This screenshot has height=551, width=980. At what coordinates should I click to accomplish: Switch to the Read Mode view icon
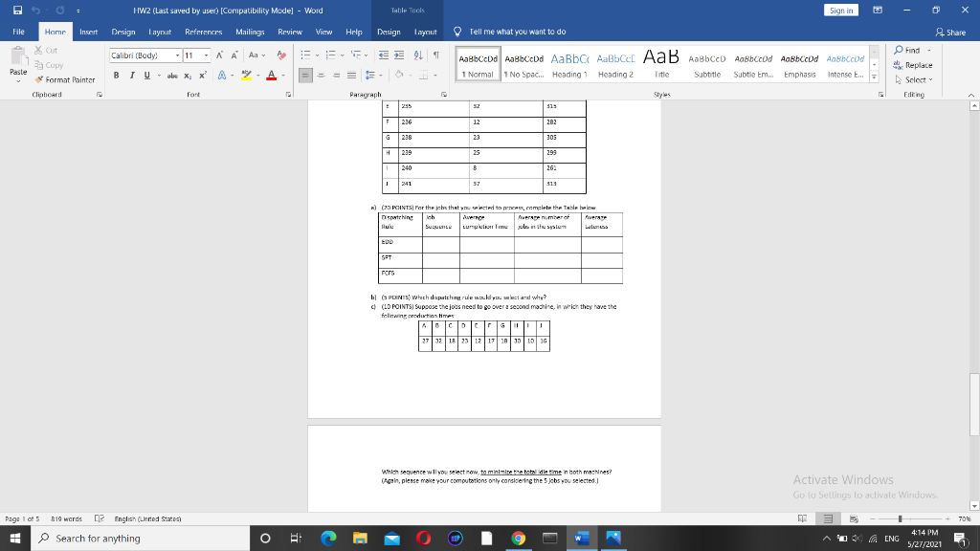pyautogui.click(x=803, y=518)
